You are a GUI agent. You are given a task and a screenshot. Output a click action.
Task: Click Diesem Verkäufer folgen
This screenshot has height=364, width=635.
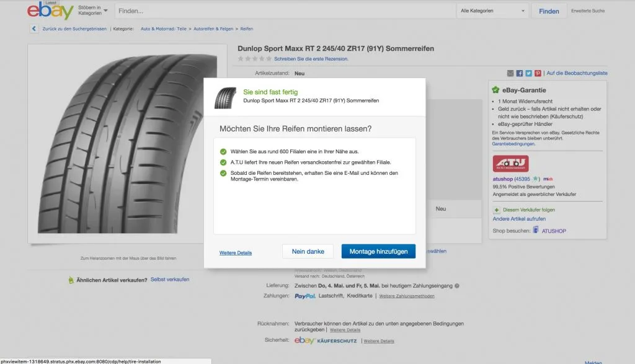pyautogui.click(x=529, y=210)
